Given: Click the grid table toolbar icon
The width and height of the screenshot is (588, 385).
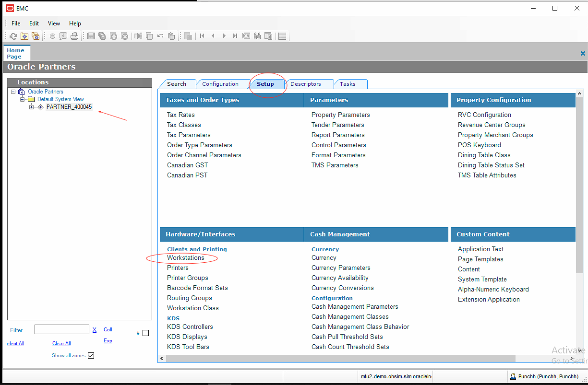Looking at the screenshot, I should (x=188, y=36).
